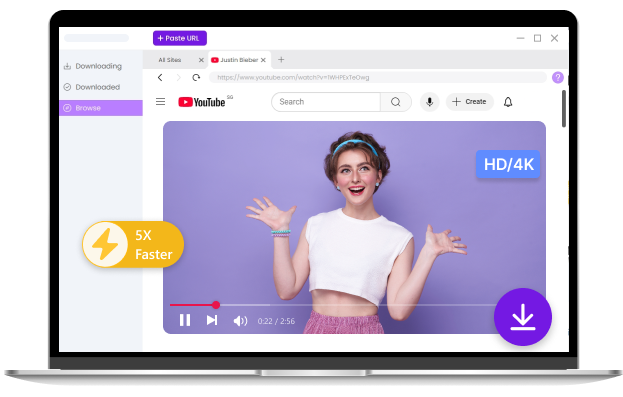Open a new browser tab with plus icon
The width and height of the screenshot is (623, 397).
click(281, 60)
